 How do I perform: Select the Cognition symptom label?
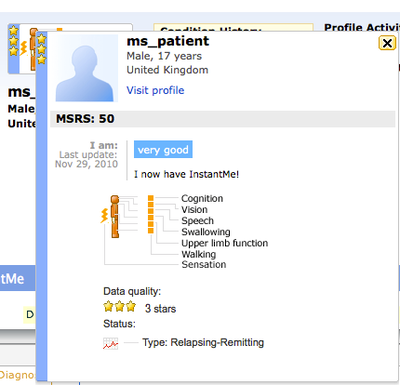pyautogui.click(x=202, y=198)
